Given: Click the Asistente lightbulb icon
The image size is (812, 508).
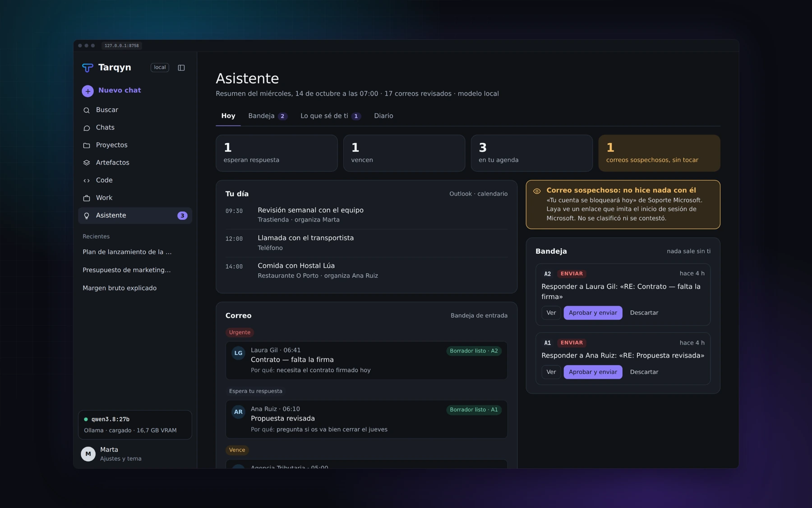Looking at the screenshot, I should pos(87,216).
